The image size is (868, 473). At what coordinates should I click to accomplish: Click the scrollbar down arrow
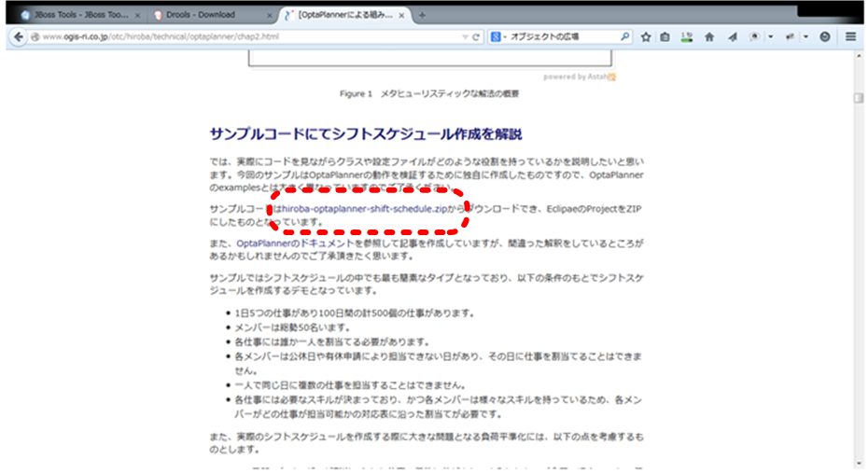pos(860,465)
